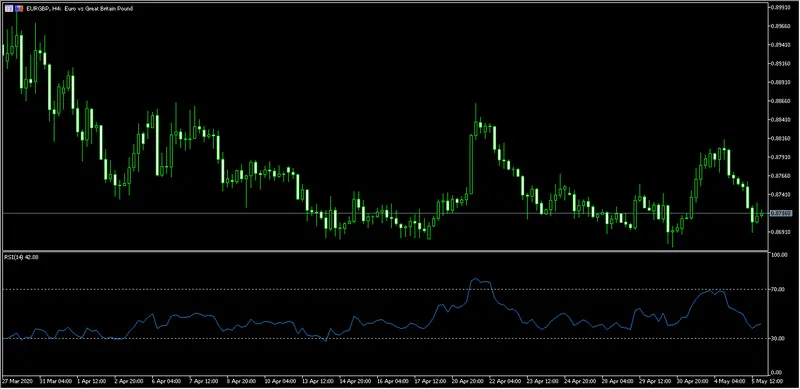Click the 29 Apr 12:00 time label
The width and height of the screenshot is (800, 389).
click(x=654, y=381)
